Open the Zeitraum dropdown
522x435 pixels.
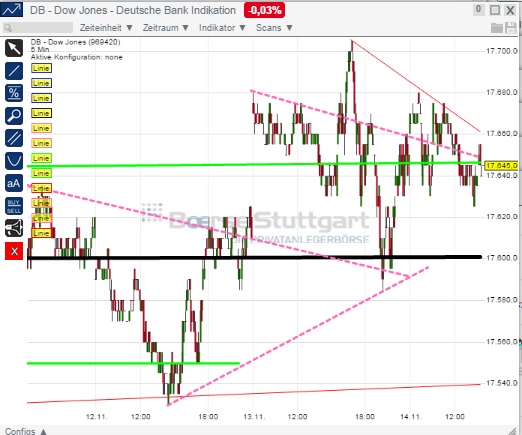166,28
